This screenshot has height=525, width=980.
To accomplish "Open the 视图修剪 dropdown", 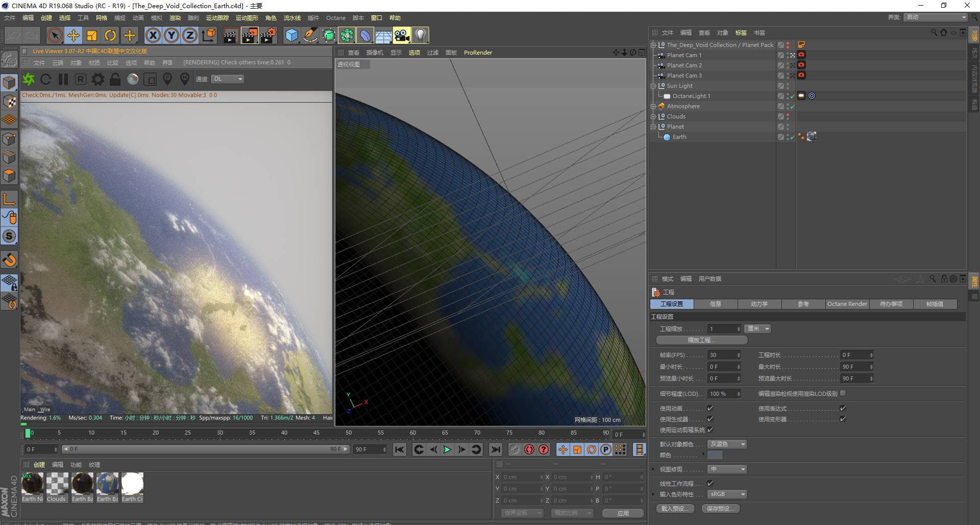I will (x=727, y=469).
